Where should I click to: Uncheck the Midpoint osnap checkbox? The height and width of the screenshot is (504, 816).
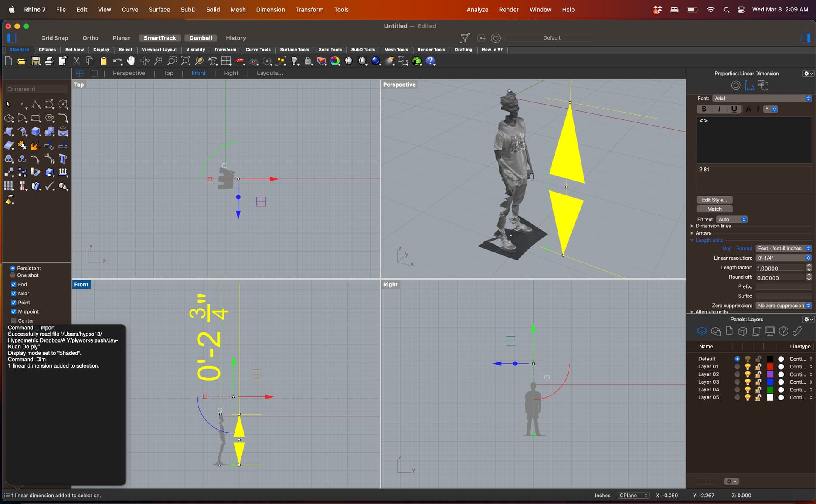click(x=14, y=311)
